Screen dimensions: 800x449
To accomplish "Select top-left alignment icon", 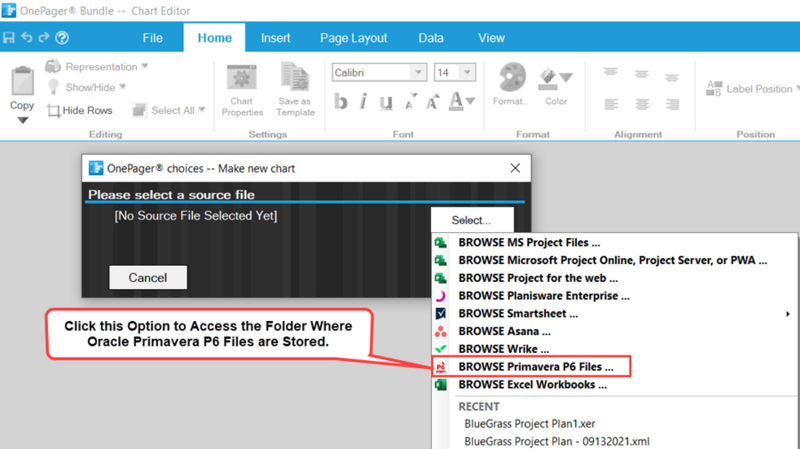I will (x=610, y=72).
